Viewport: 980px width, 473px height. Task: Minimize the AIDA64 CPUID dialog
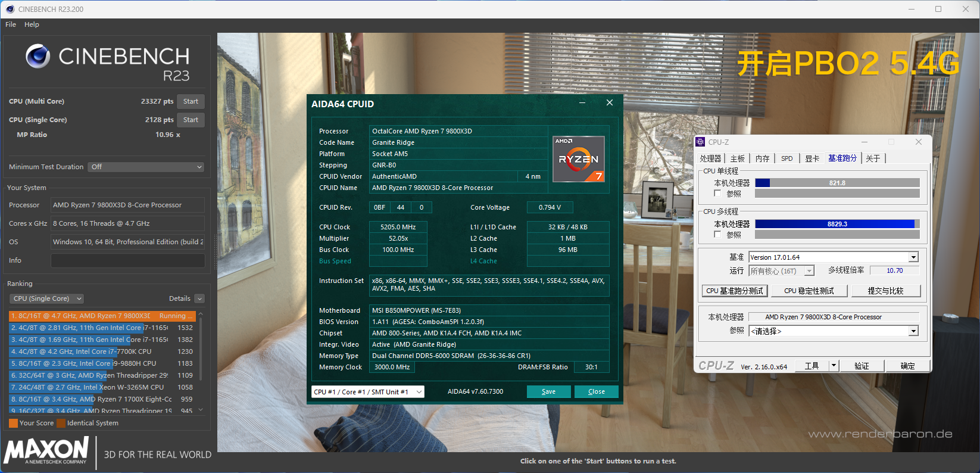(582, 103)
